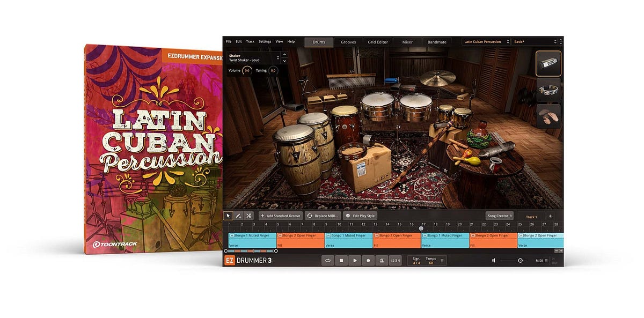
Task: Open the Settings menu
Action: pyautogui.click(x=265, y=41)
